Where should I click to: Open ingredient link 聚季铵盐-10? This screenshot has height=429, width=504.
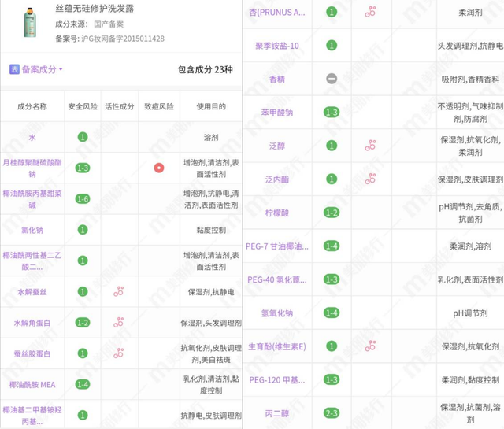pos(277,46)
